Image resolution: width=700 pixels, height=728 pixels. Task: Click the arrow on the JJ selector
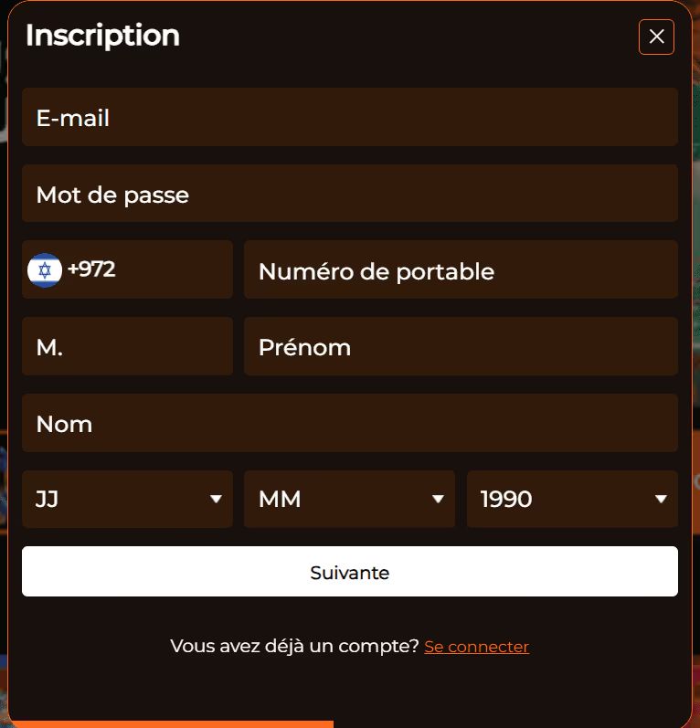[x=217, y=500]
